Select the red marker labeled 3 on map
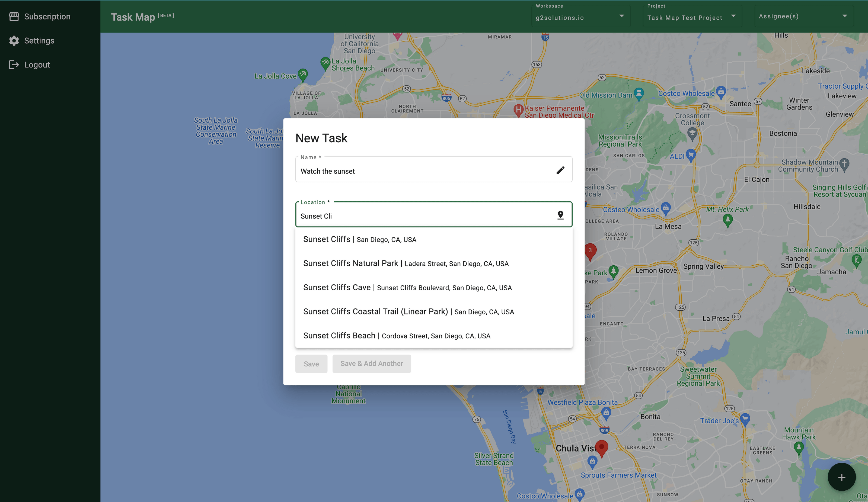The width and height of the screenshot is (868, 502). 591,250
